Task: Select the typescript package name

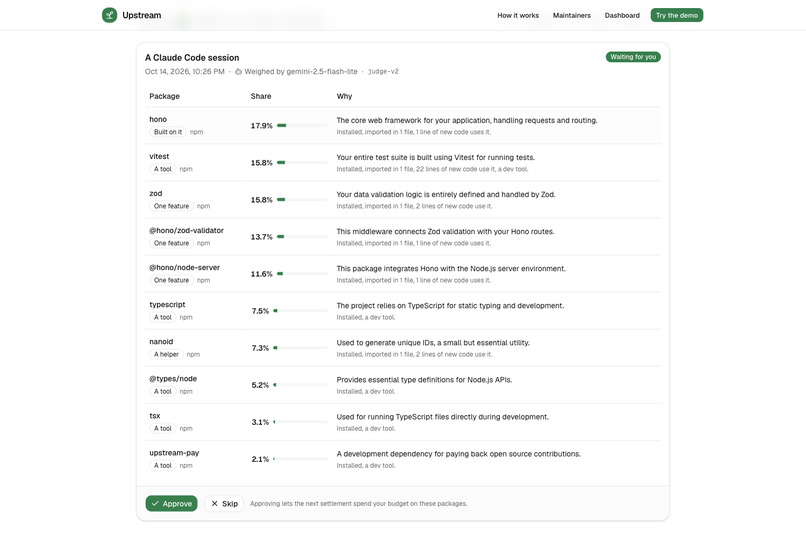Action: click(167, 304)
